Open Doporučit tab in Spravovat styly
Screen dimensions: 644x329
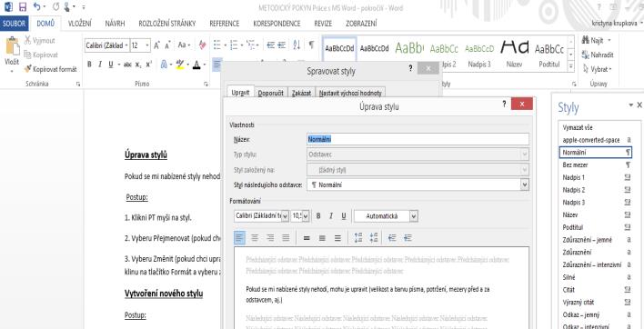tap(271, 93)
